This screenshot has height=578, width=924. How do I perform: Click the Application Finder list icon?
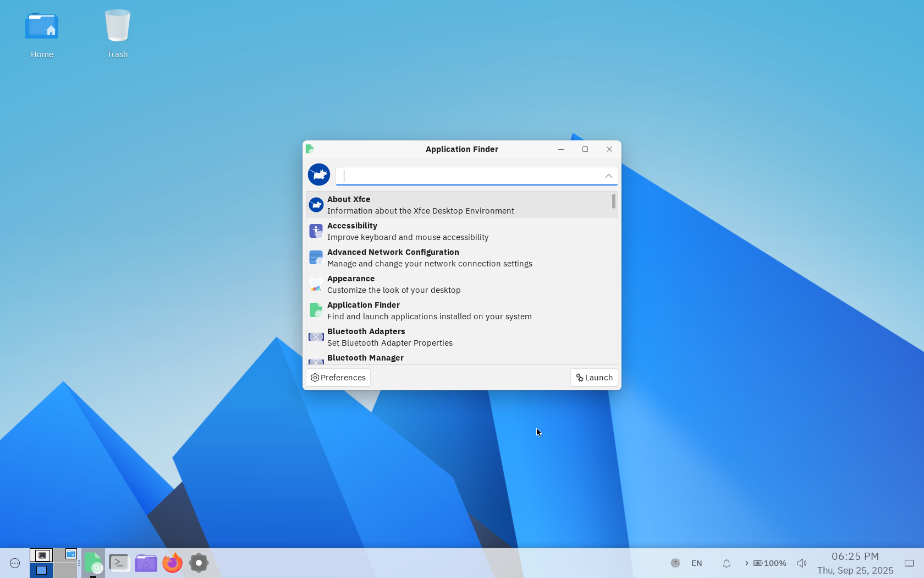tap(316, 310)
